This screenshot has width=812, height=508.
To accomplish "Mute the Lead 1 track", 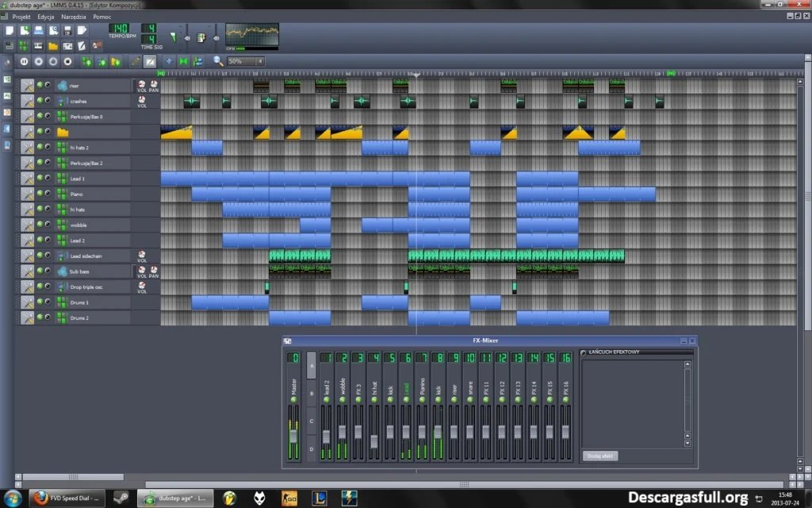I will pos(40,179).
